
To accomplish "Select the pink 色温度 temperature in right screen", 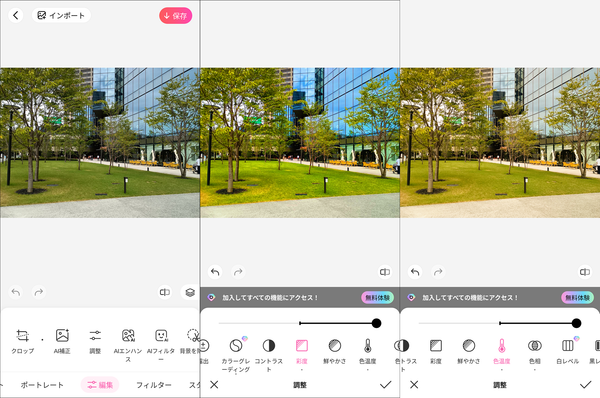I will (502, 353).
